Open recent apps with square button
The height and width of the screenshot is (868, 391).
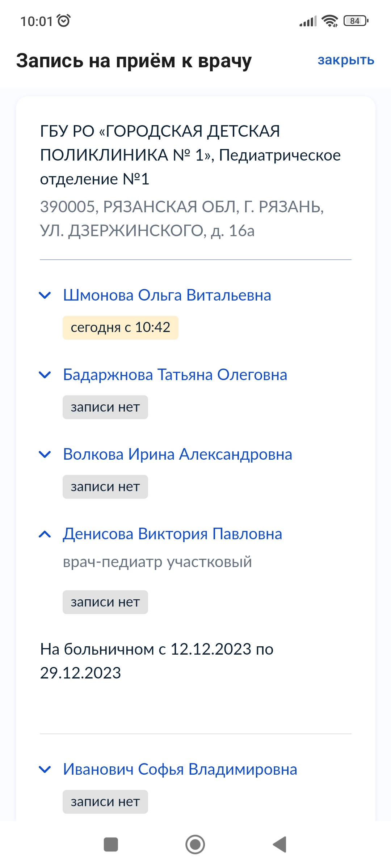point(111,844)
